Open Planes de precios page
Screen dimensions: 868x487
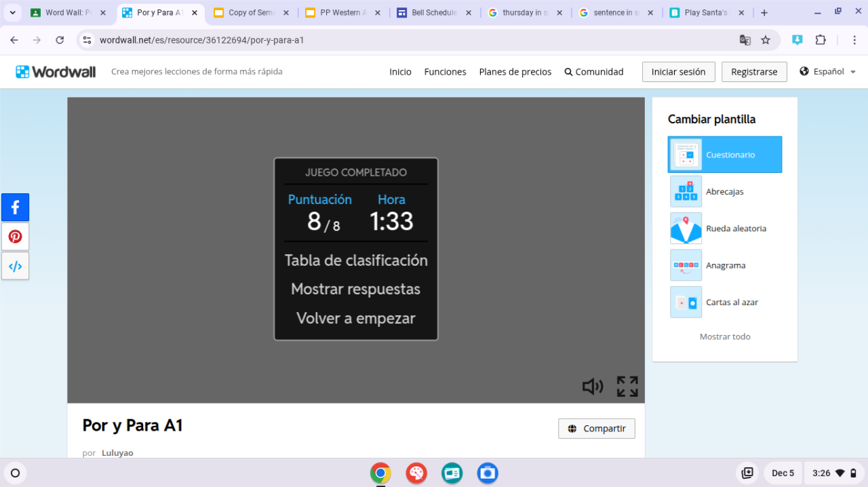tap(515, 72)
